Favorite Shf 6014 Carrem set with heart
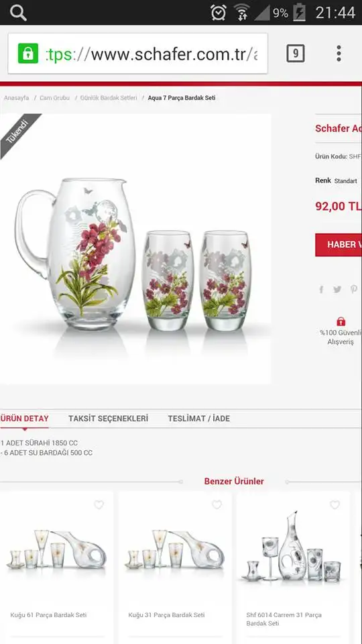Viewport: 362px width, 644px height. click(335, 504)
